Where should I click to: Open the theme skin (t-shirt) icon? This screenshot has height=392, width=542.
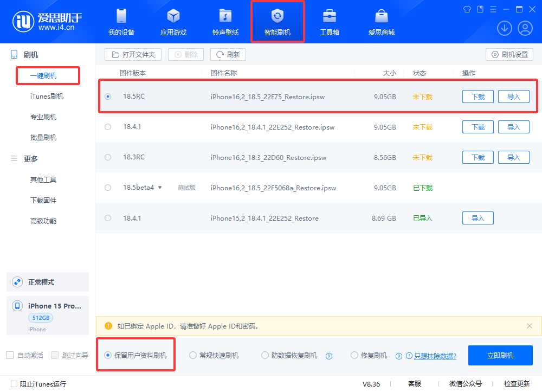click(466, 9)
